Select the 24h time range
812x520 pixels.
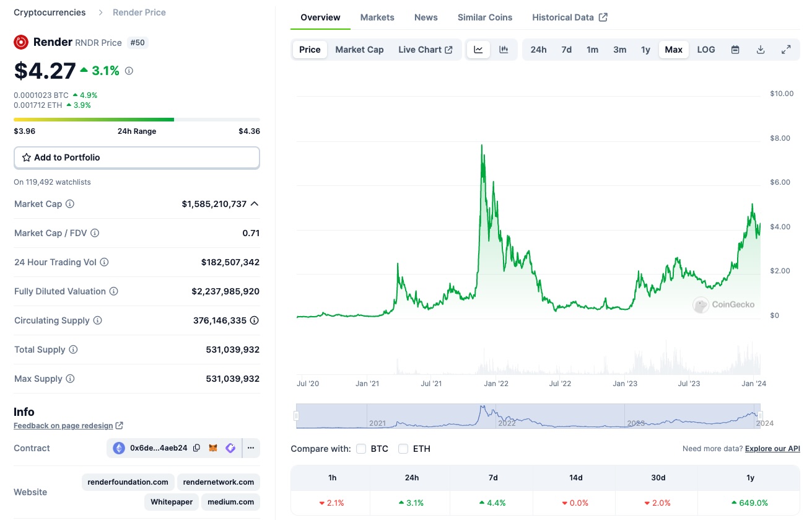pyautogui.click(x=539, y=50)
